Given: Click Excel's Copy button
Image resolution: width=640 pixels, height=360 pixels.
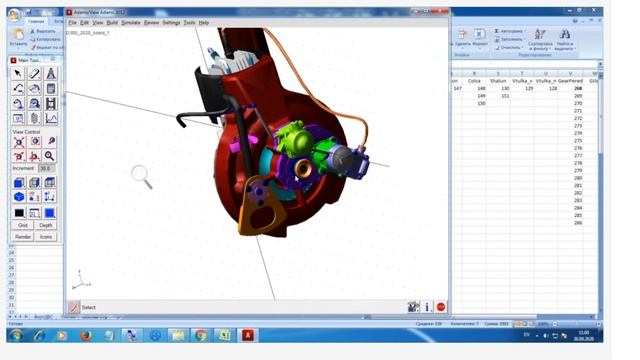Looking at the screenshot, I should click(45, 39).
